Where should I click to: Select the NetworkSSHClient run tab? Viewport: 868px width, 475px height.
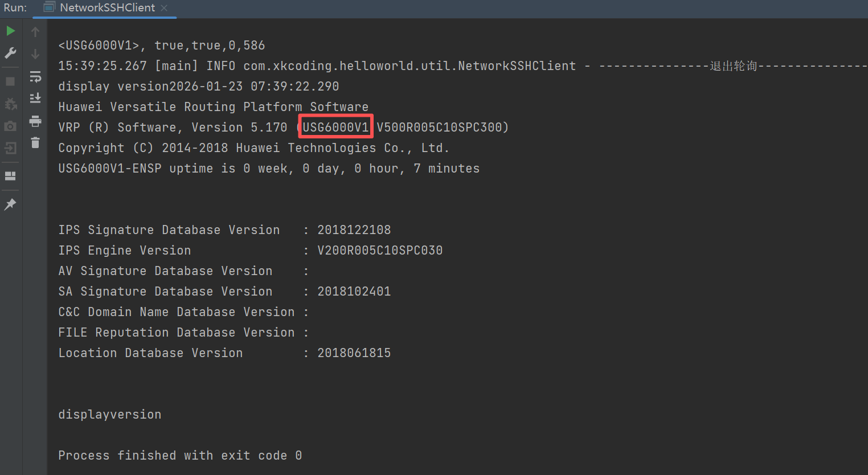[x=107, y=8]
